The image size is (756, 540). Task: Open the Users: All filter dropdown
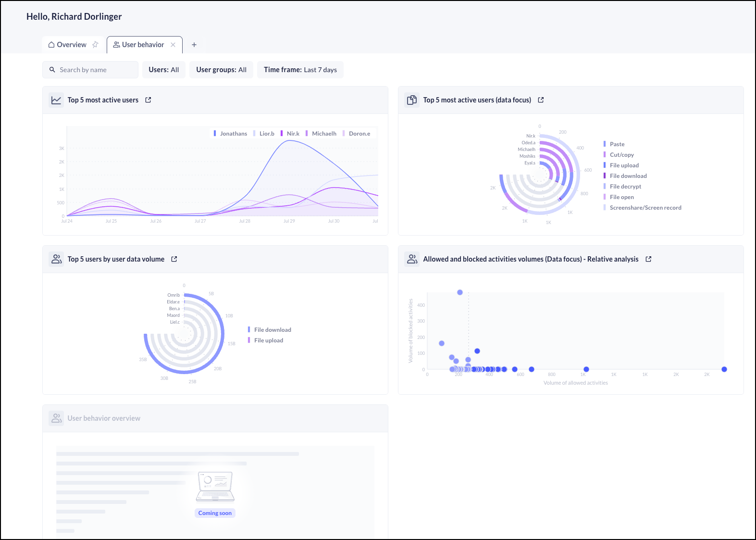(163, 70)
